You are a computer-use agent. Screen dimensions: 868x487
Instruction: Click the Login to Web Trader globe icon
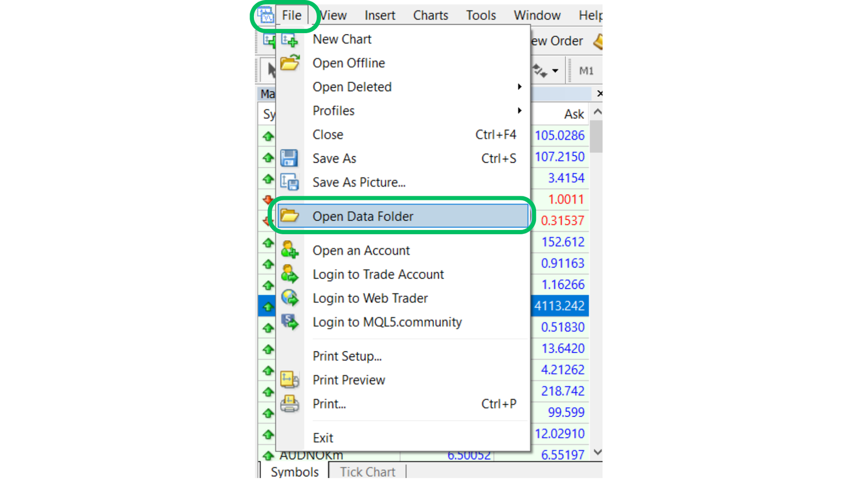[x=289, y=298]
